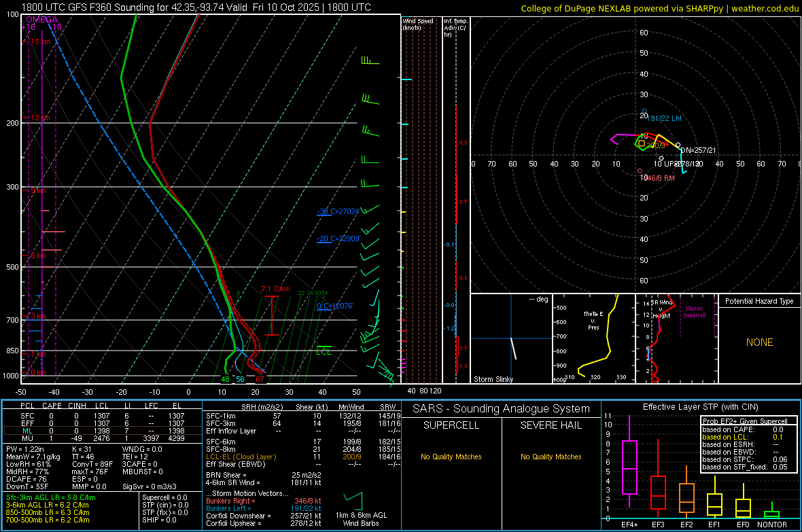802x532 pixels.
Task: Click the -30 C=27024' level label
Action: tap(338, 211)
